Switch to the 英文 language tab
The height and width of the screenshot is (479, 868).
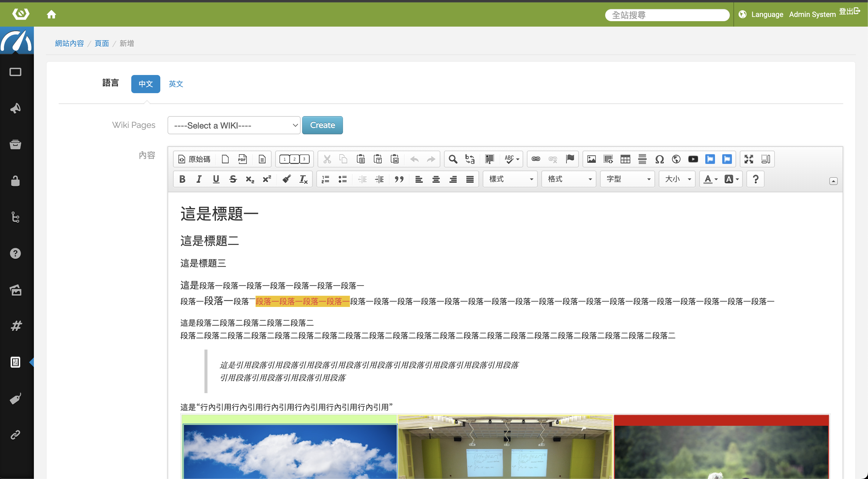[175, 84]
